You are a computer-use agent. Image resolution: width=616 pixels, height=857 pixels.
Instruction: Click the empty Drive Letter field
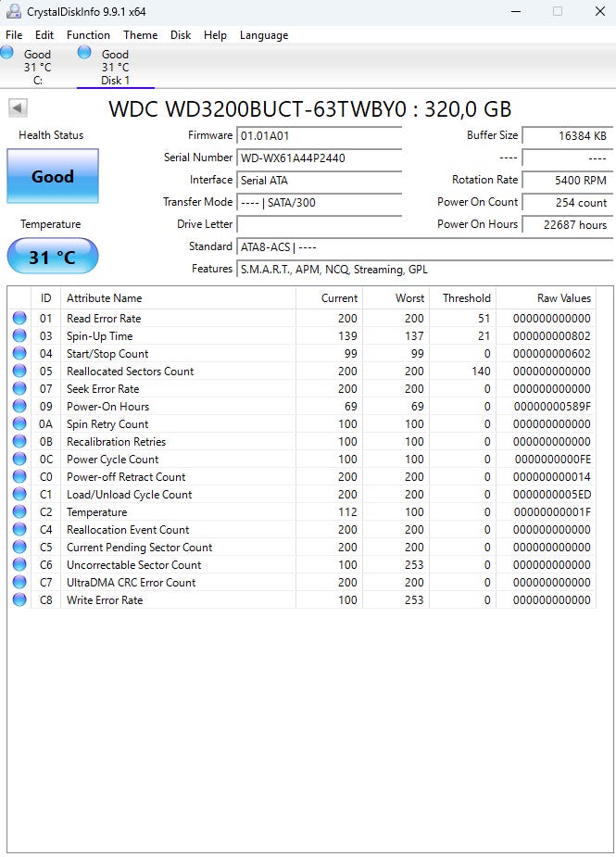tap(320, 224)
